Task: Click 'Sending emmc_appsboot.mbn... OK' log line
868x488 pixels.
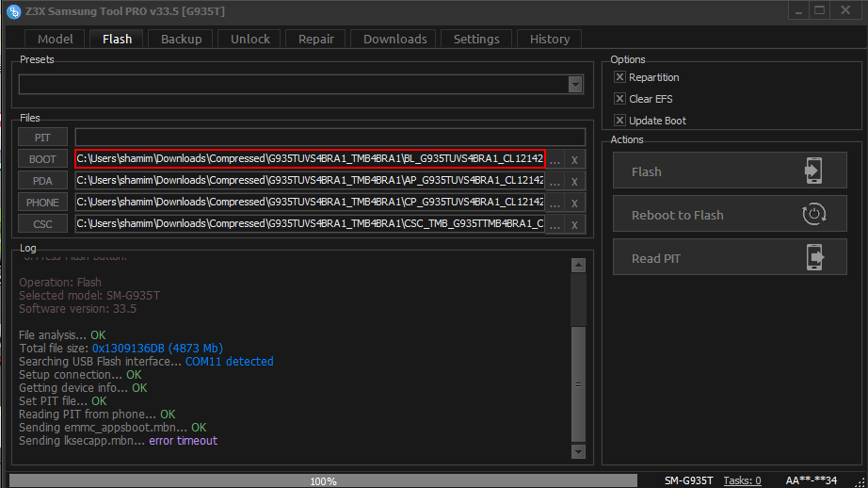Action: pyautogui.click(x=112, y=428)
